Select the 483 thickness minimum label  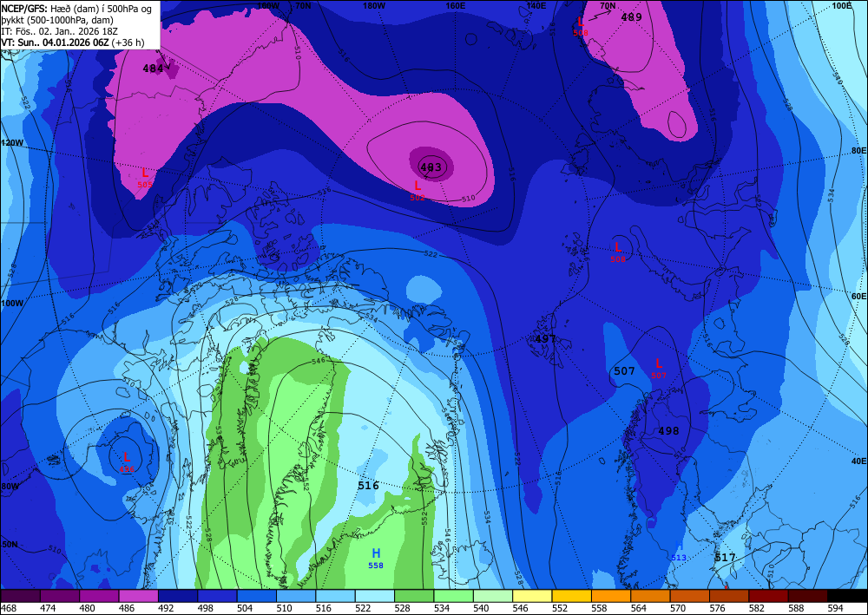(431, 167)
